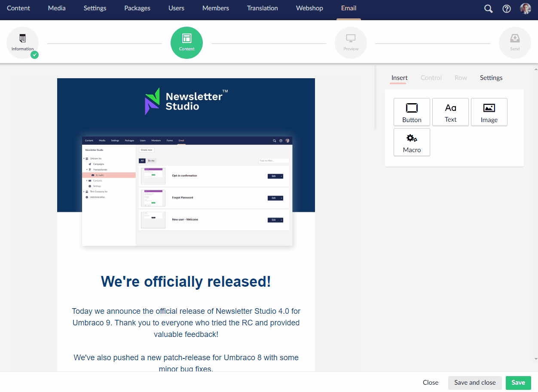
Task: Select the "We're officially released!" heading
Action: coord(186,282)
